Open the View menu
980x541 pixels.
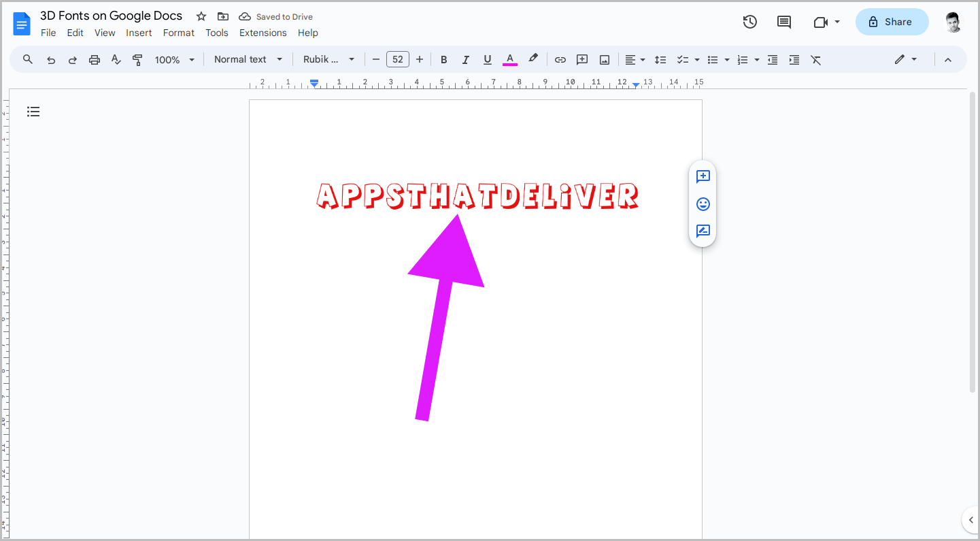[105, 33]
